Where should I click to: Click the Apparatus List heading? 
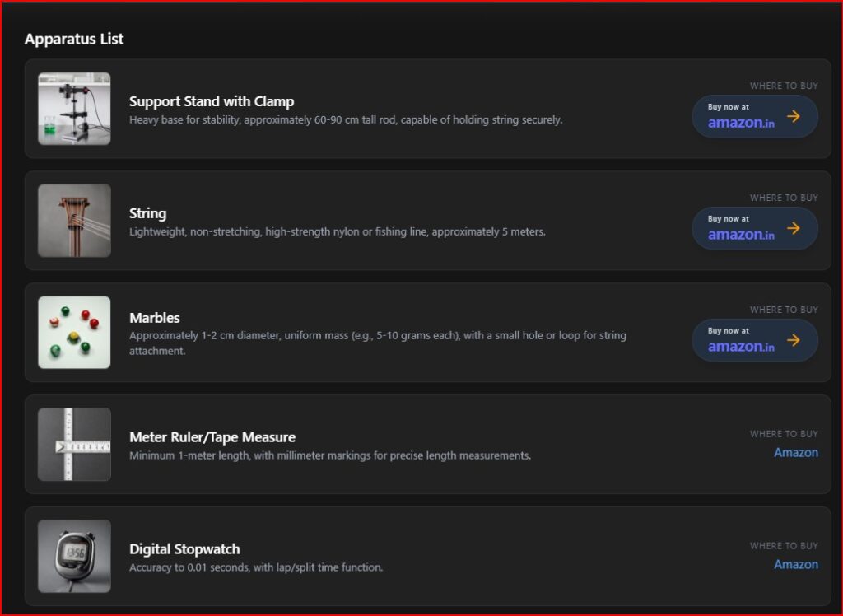(x=74, y=39)
